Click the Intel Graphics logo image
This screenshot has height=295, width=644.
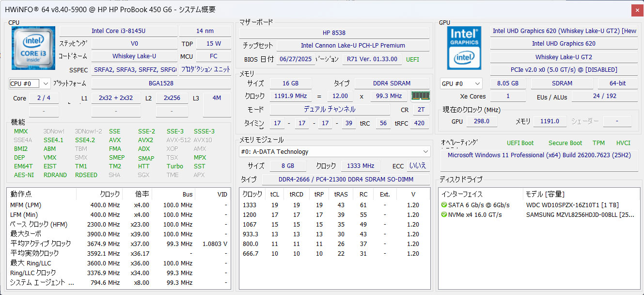click(x=463, y=48)
